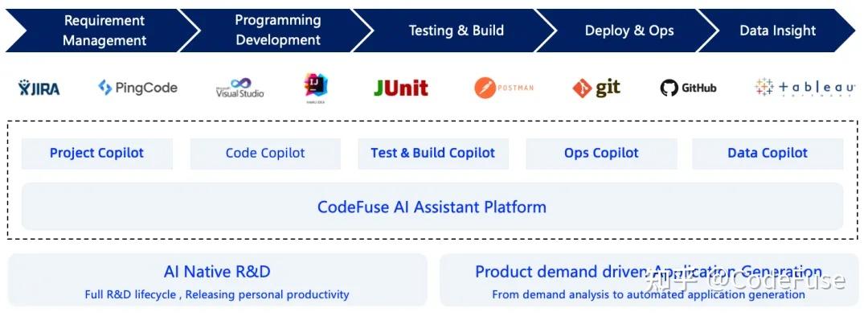Open the Visual Studio icon
The height and width of the screenshot is (316, 868).
240,88
